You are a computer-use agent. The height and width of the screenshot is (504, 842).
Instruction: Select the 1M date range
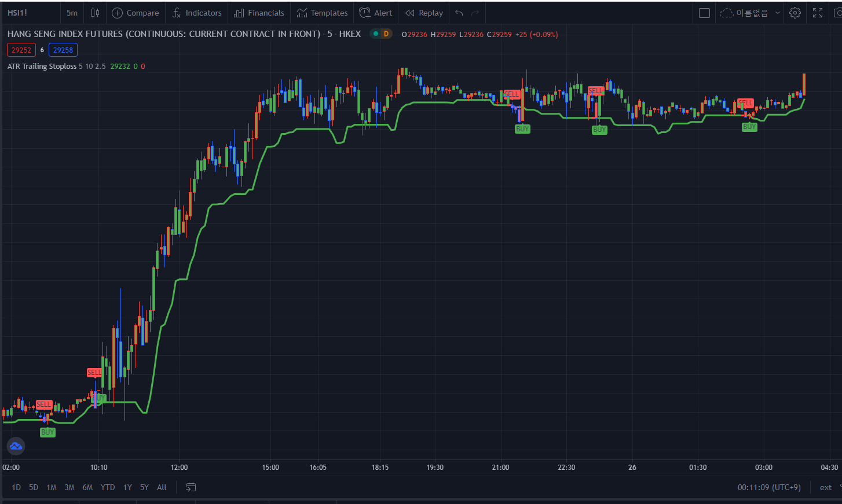coord(52,487)
